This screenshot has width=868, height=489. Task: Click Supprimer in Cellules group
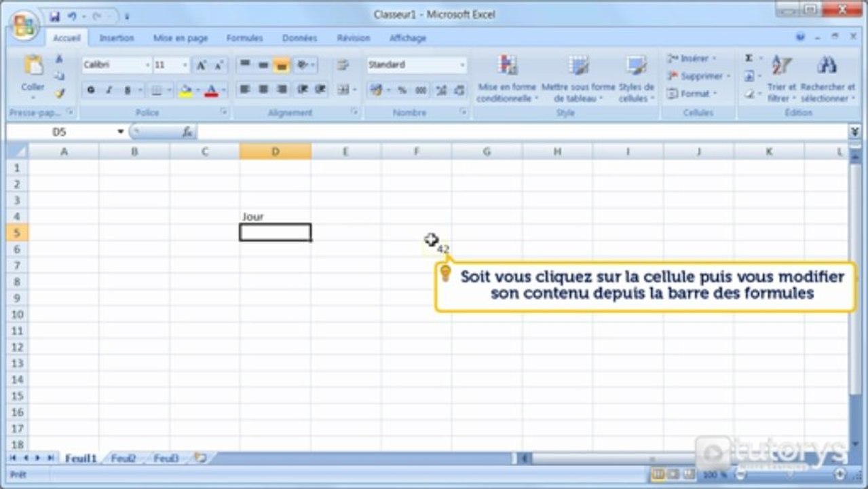click(x=698, y=76)
